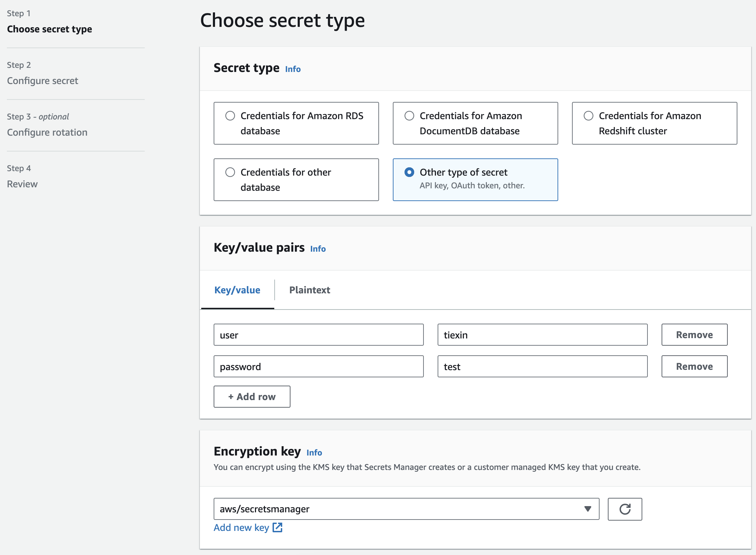
Task: Open Info link next to Encryption key
Action: [x=314, y=453]
